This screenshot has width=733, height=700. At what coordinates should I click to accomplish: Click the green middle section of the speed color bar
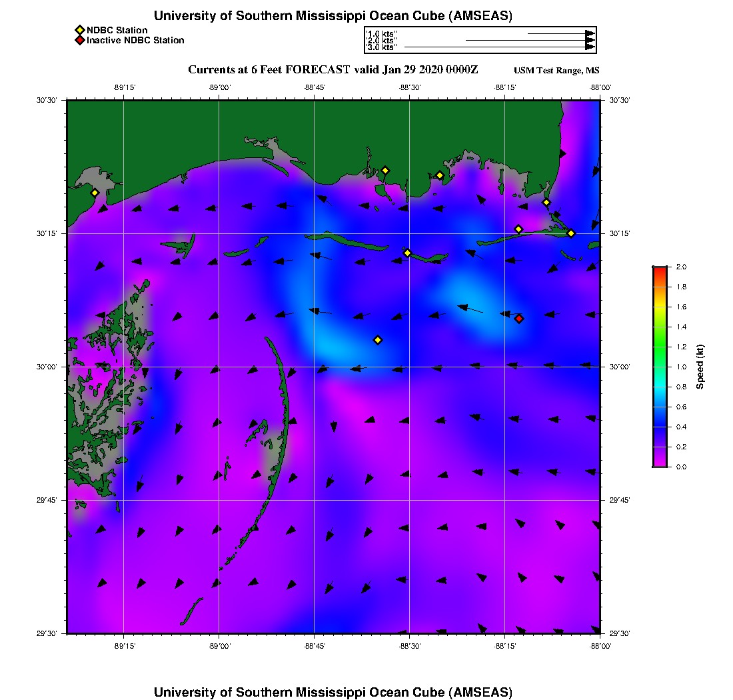pos(660,347)
